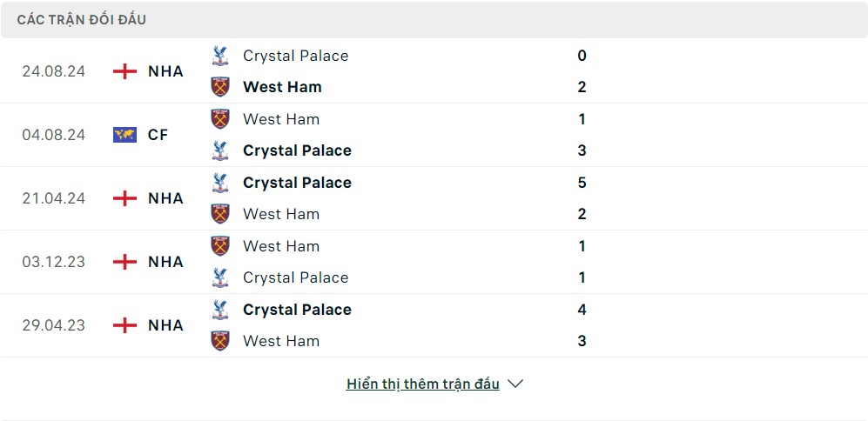Open the West Ham winner in 24.08.24 match

tap(282, 87)
